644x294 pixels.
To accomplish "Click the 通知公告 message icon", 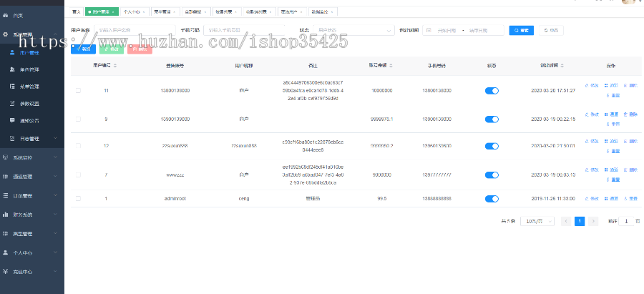I will click(13, 121).
